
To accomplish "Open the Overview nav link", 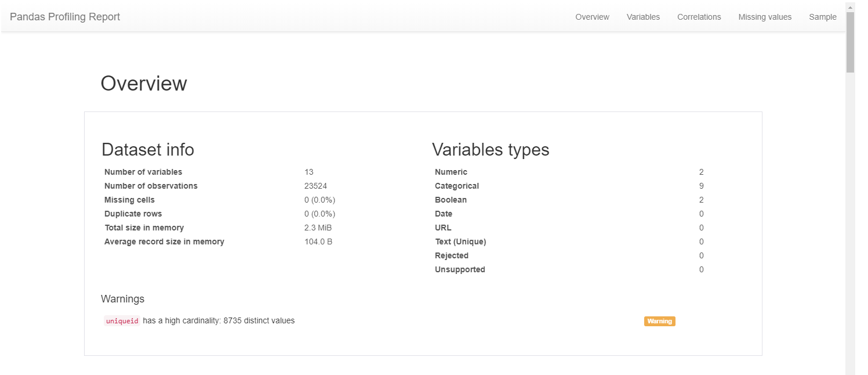I will click(592, 17).
